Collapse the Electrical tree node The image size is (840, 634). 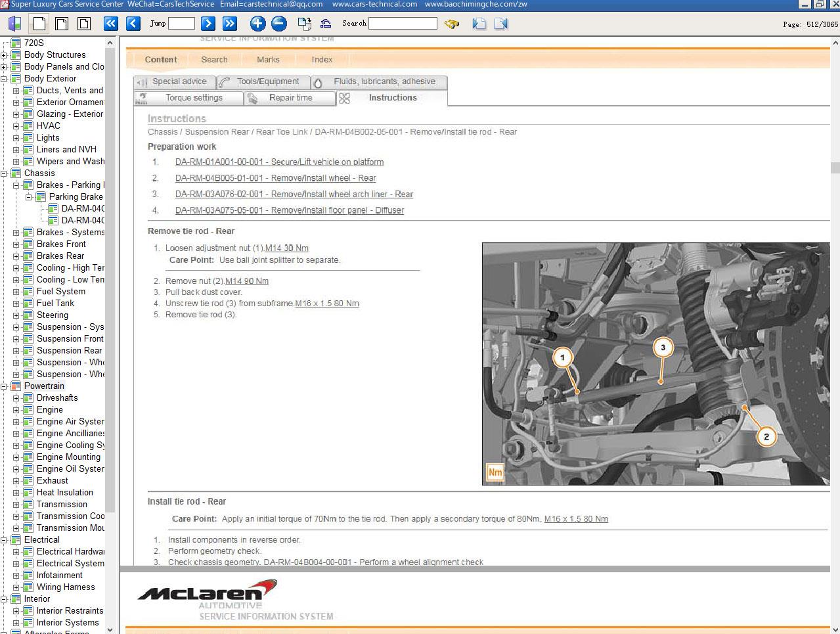point(4,539)
